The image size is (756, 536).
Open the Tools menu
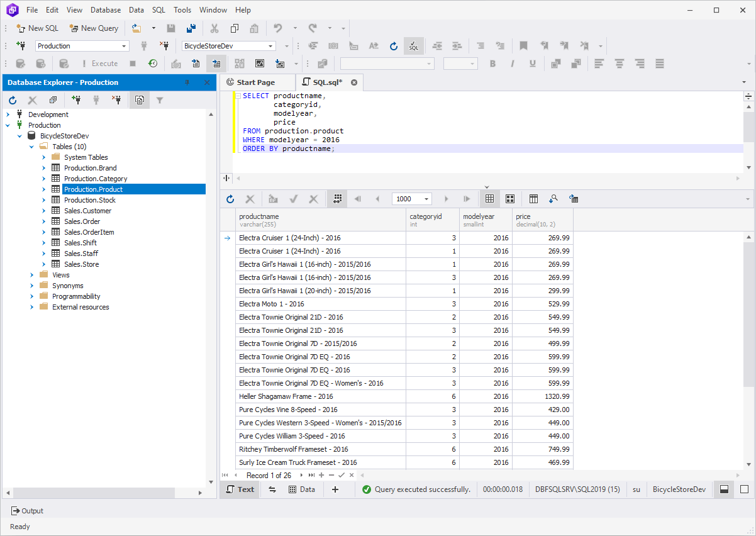coord(182,10)
